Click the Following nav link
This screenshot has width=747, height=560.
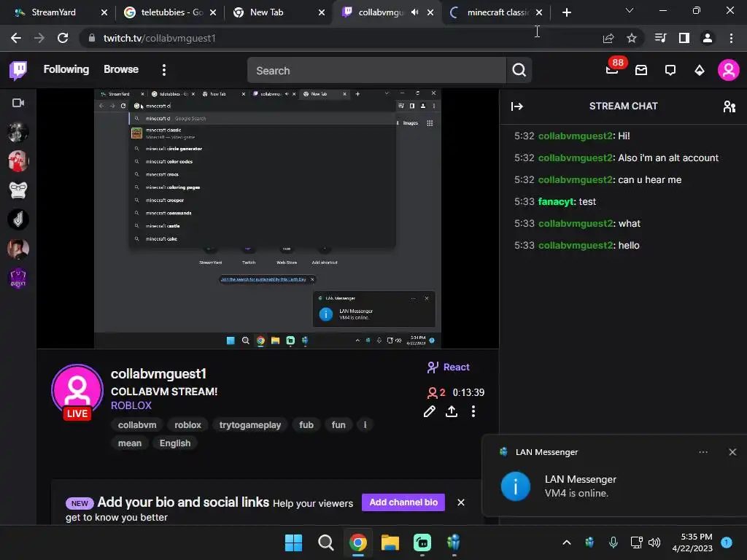[66, 69]
